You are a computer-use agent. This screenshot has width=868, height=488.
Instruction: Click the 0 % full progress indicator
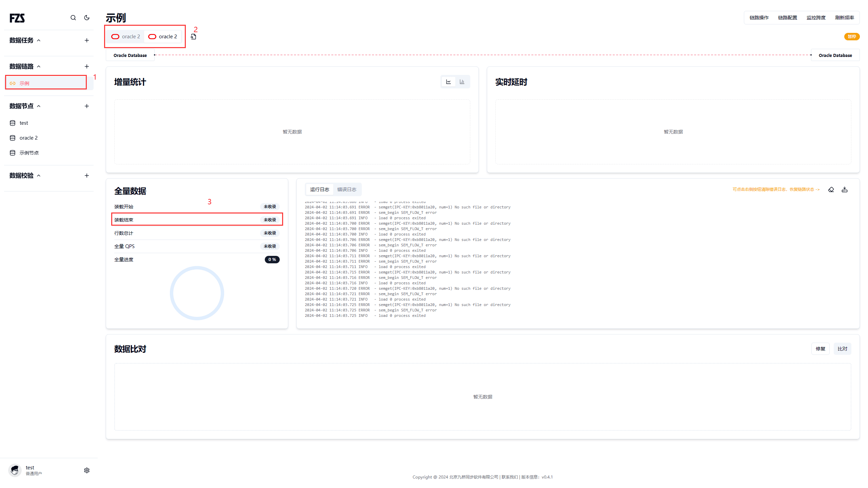pos(272,260)
